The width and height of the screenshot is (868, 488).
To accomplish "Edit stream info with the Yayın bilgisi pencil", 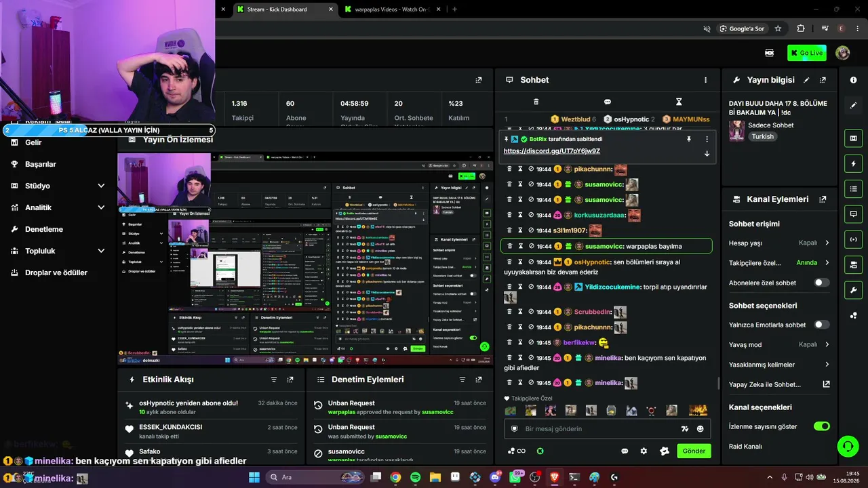I will click(807, 80).
